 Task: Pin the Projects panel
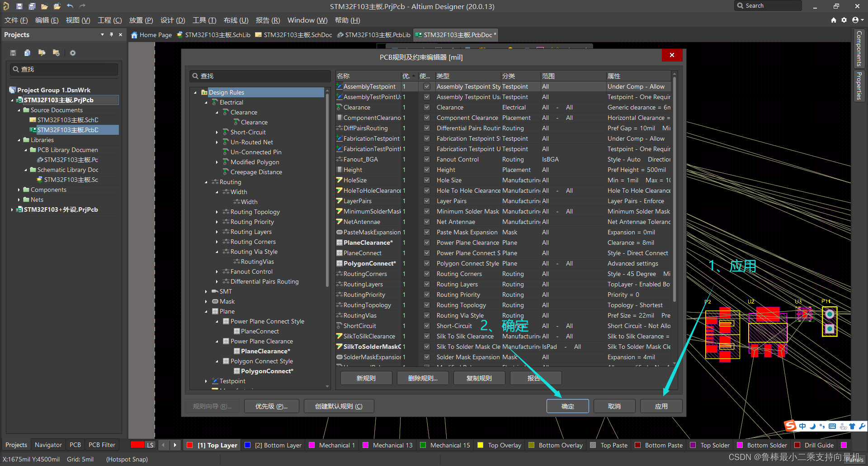[x=111, y=35]
